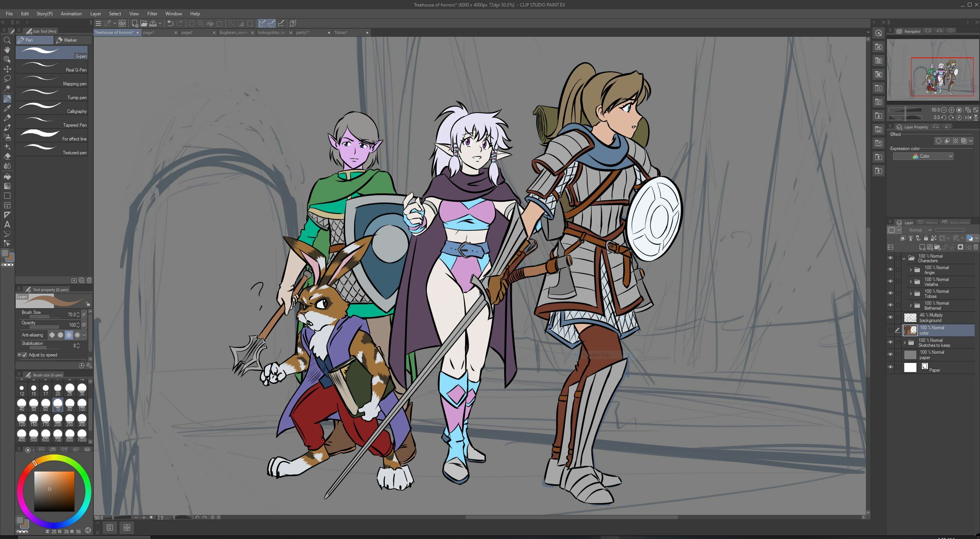The width and height of the screenshot is (980, 539).
Task: Open the Story(P) menu
Action: [x=44, y=13]
